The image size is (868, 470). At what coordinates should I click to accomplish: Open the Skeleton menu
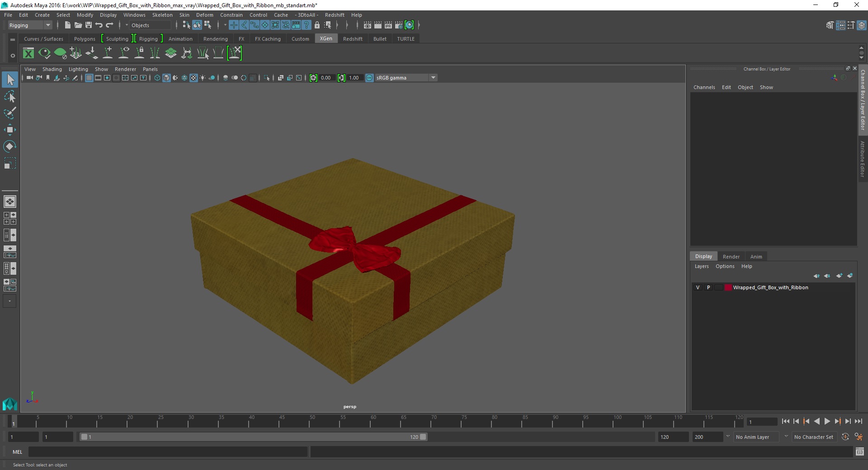click(x=162, y=15)
